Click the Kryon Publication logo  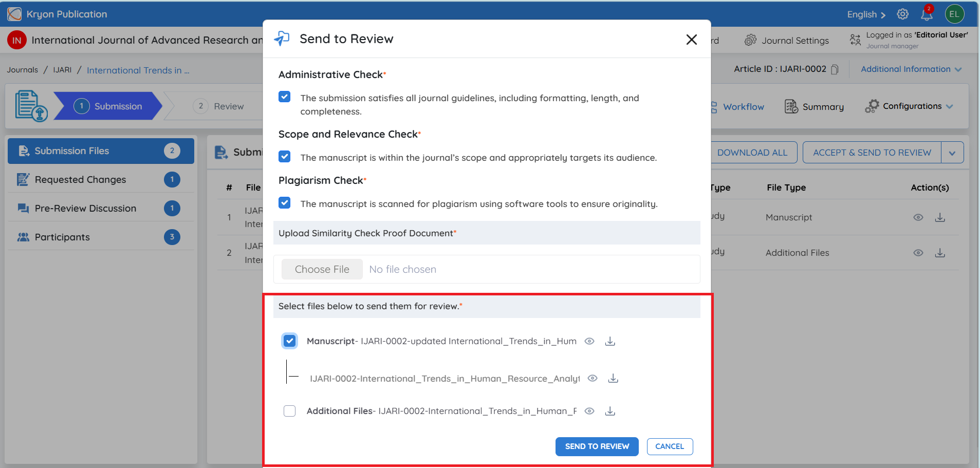click(x=14, y=14)
